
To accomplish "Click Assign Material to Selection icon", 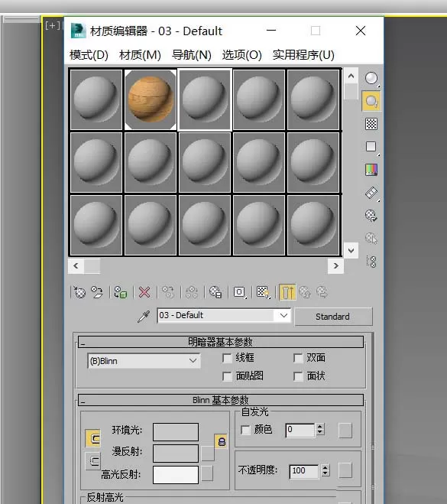I will pos(121,292).
